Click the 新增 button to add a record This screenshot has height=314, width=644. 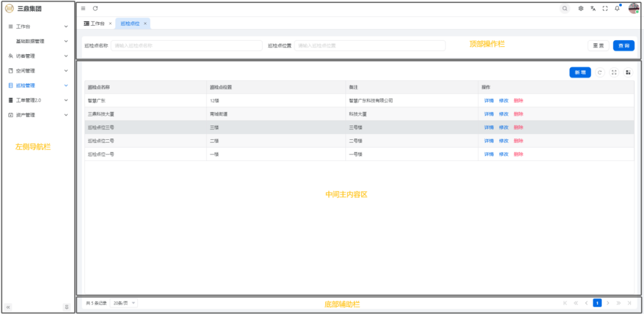pos(580,73)
